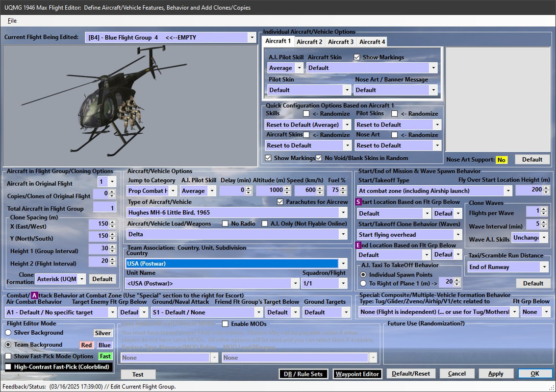
Task: Decrease the Fuel % value
Action: pyautogui.click(x=343, y=193)
